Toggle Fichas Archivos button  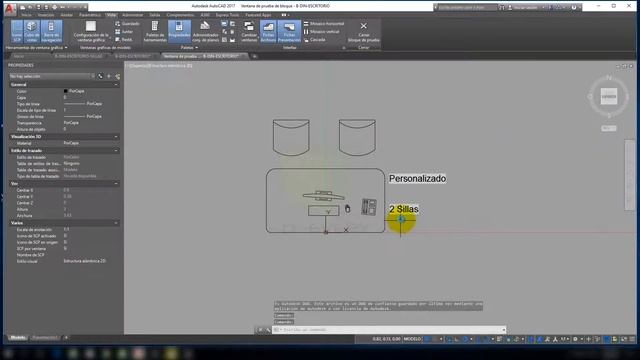pos(268,31)
